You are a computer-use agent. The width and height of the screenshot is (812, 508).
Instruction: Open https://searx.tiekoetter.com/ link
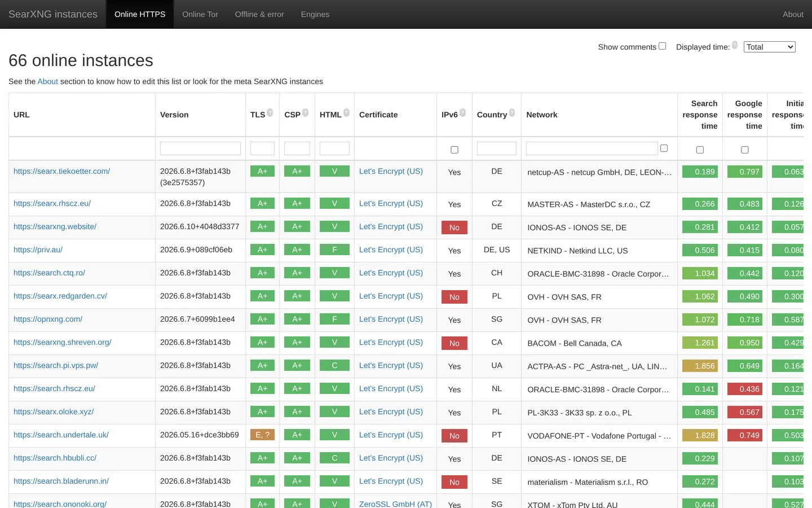pos(62,171)
